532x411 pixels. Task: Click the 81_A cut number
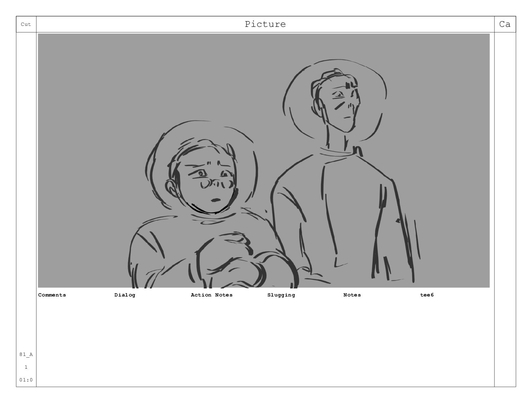click(x=26, y=354)
